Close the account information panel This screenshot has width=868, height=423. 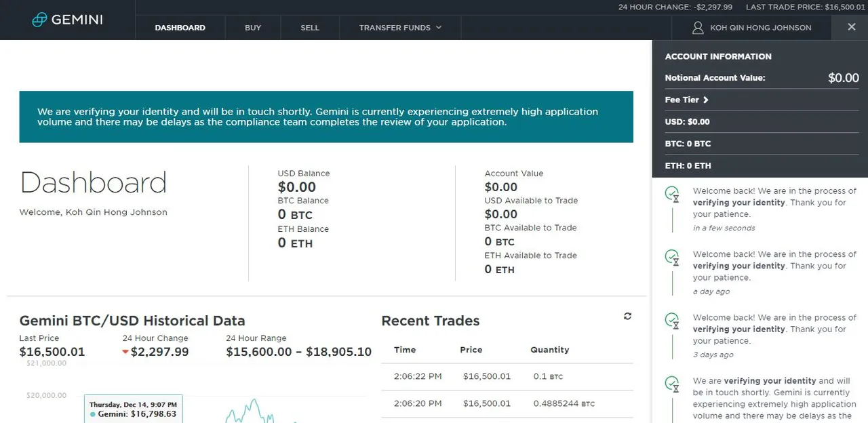pos(852,27)
